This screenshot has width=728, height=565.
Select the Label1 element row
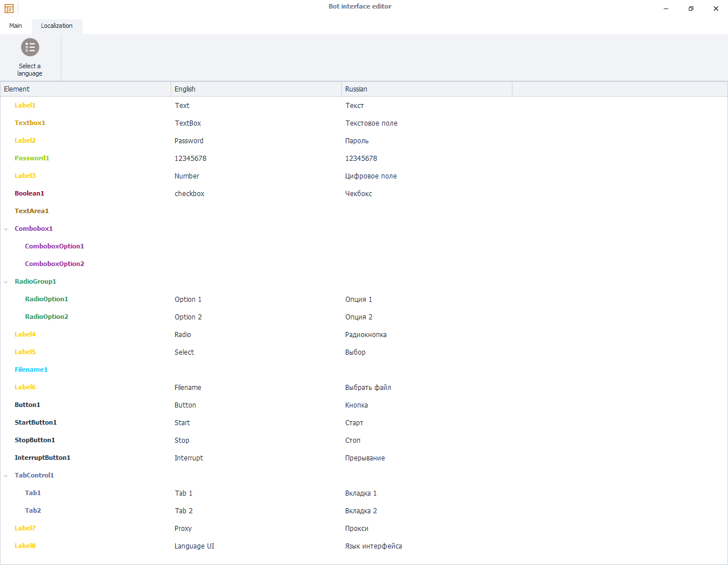coord(25,105)
